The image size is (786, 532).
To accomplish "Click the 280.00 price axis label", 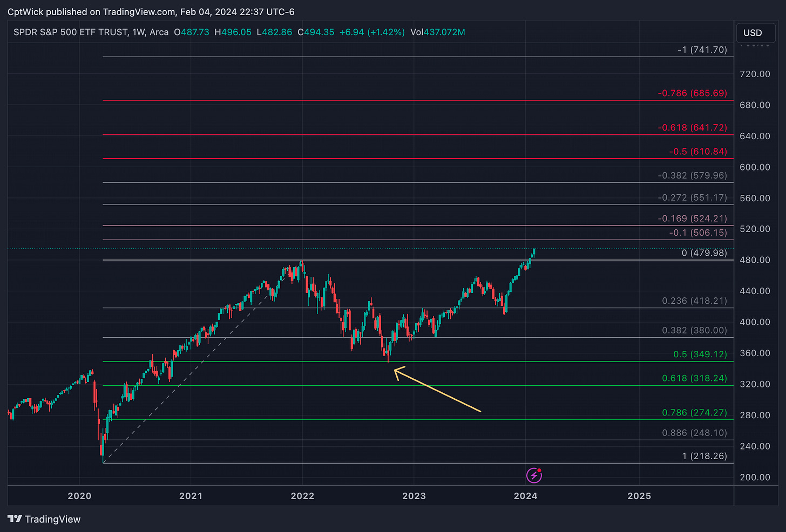I will tap(755, 415).
